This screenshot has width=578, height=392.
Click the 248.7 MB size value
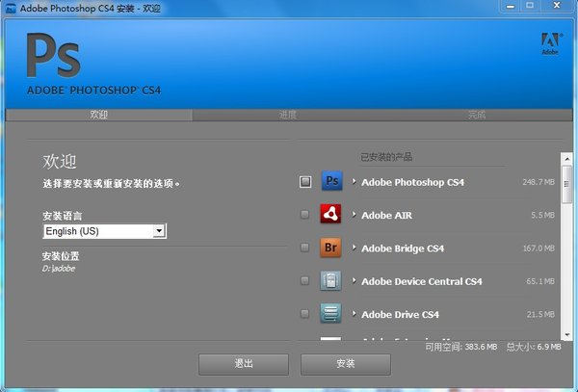(x=539, y=182)
